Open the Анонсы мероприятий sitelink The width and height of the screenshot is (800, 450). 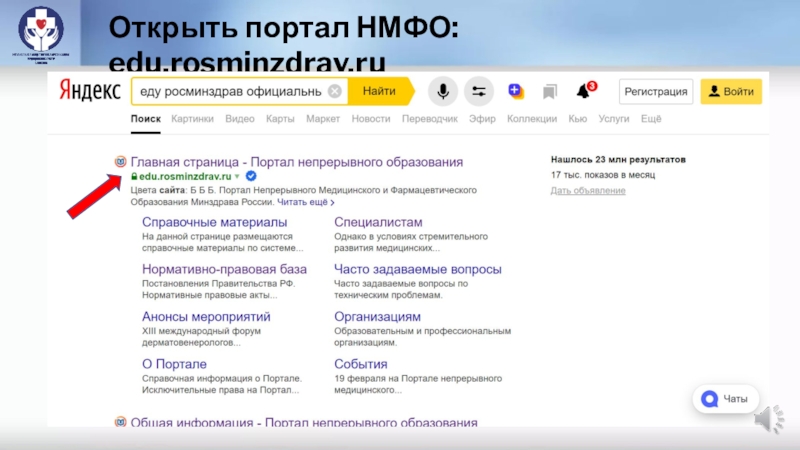tap(206, 316)
